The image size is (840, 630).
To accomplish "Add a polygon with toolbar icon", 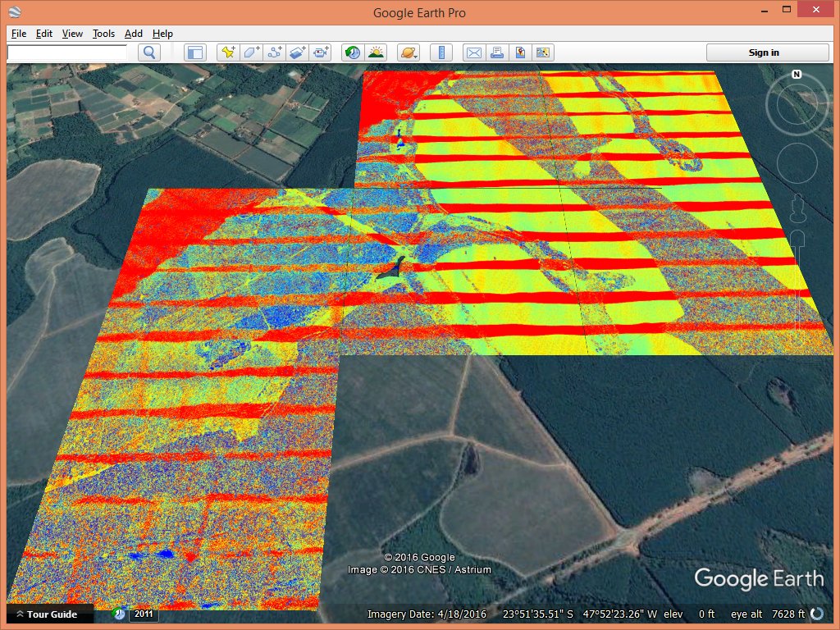I will pyautogui.click(x=252, y=52).
